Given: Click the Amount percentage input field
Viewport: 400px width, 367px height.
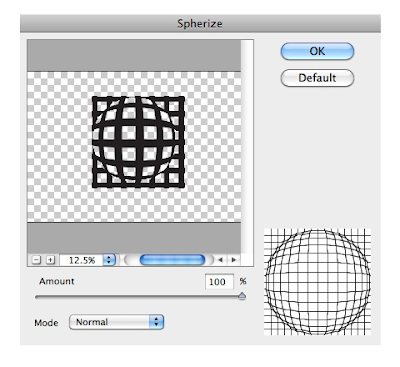Looking at the screenshot, I should coord(219,282).
